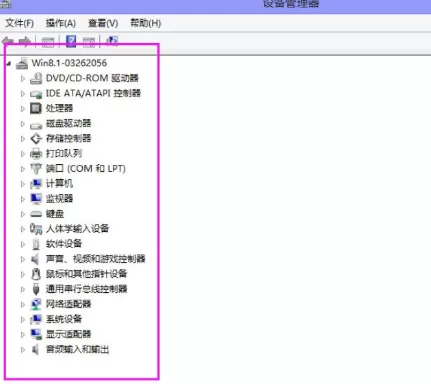Click the back arrow toolbar button
This screenshot has height=390, width=431.
[7, 42]
